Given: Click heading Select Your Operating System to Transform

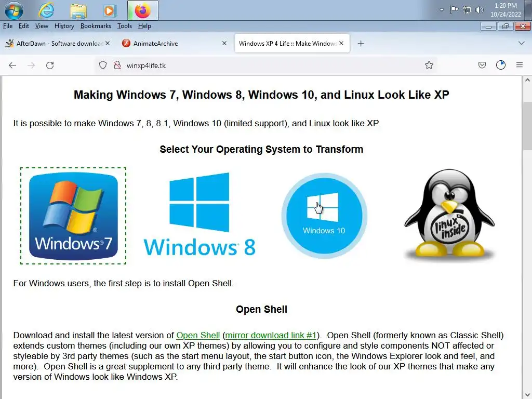Looking at the screenshot, I should pos(262,149).
